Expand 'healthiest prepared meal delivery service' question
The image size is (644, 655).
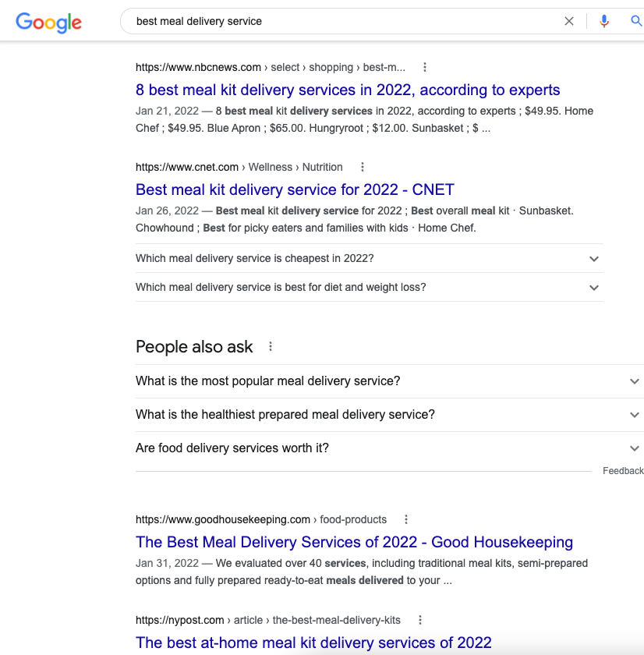[634, 415]
